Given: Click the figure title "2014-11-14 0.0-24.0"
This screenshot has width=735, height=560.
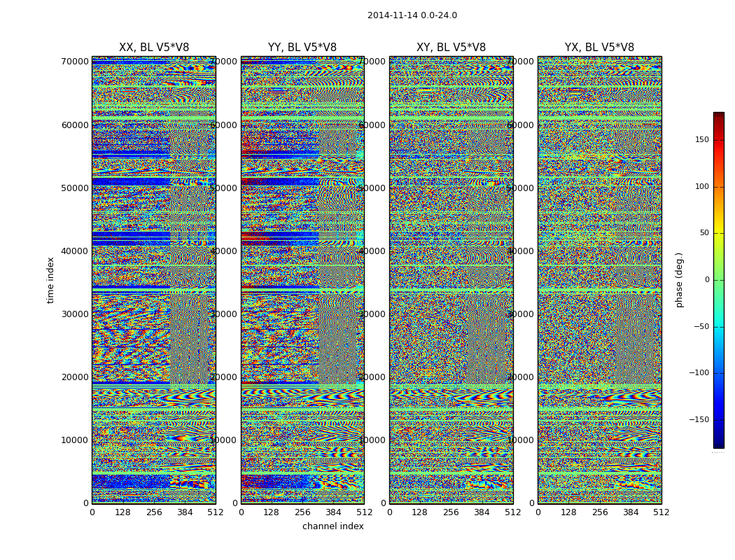Looking at the screenshot, I should click(412, 15).
